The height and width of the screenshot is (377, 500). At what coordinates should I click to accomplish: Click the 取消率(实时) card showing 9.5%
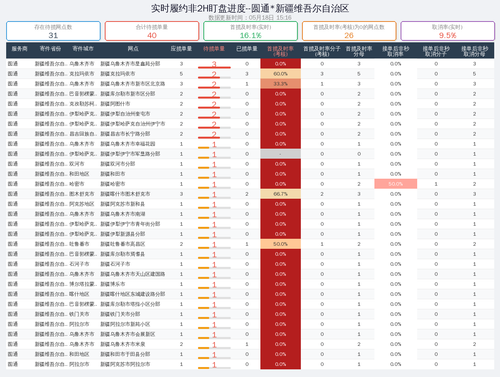tap(447, 31)
